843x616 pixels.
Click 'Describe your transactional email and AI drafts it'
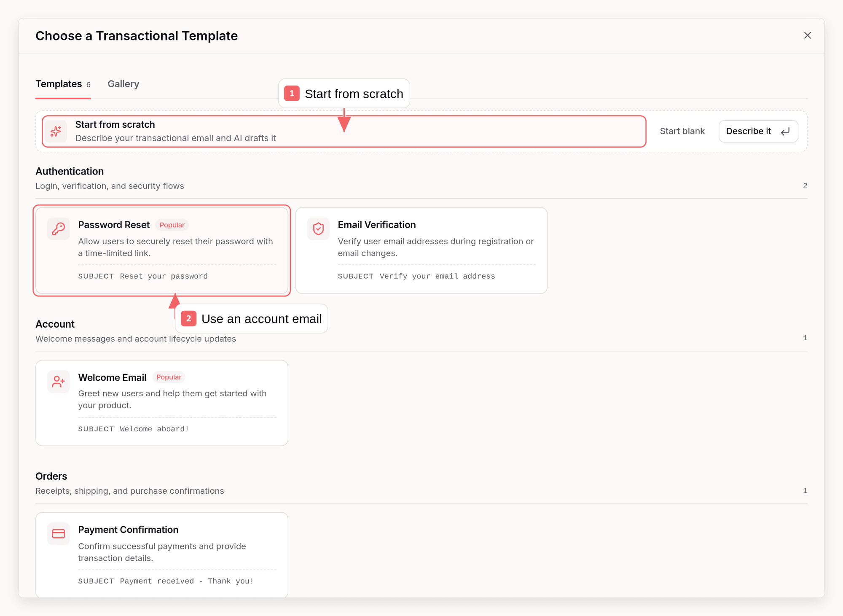(x=176, y=138)
